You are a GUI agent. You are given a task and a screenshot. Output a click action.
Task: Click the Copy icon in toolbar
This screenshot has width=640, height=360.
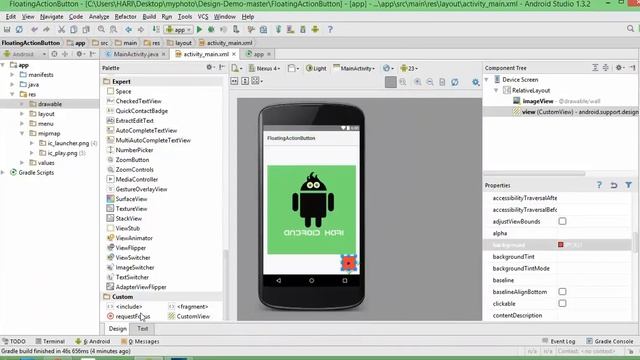click(x=73, y=29)
